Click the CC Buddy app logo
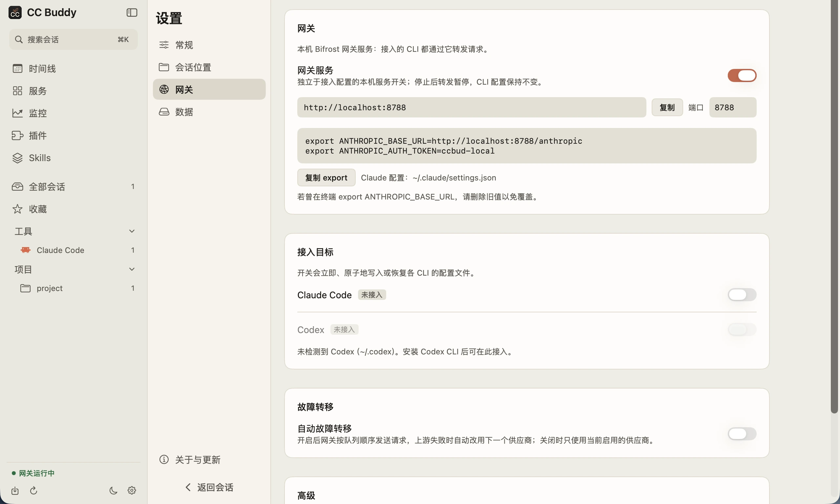This screenshot has height=504, width=840. (15, 12)
